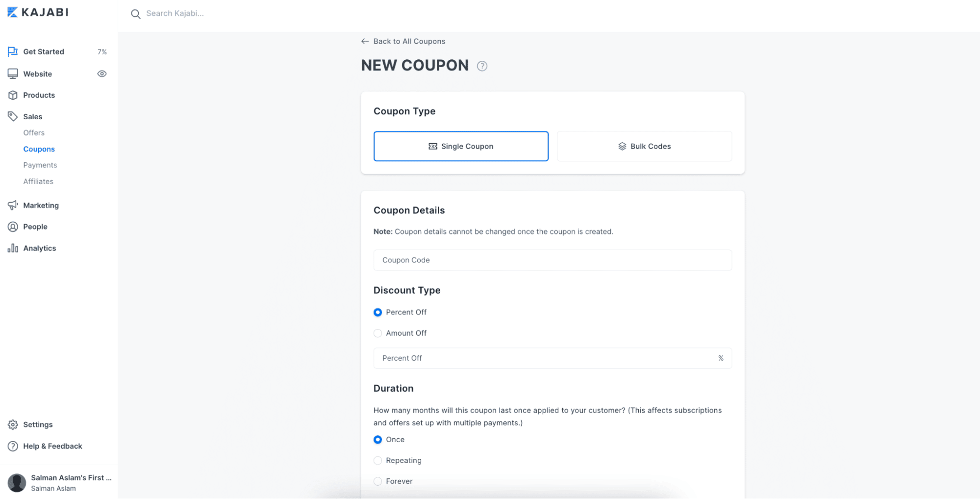This screenshot has height=499, width=980.
Task: Open the New Coupon help icon
Action: tap(482, 66)
